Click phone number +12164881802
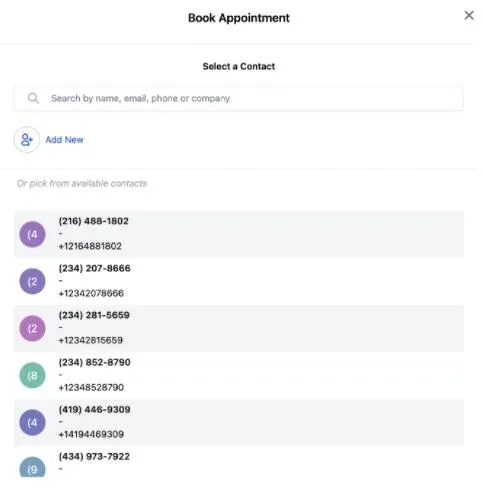 [90, 246]
